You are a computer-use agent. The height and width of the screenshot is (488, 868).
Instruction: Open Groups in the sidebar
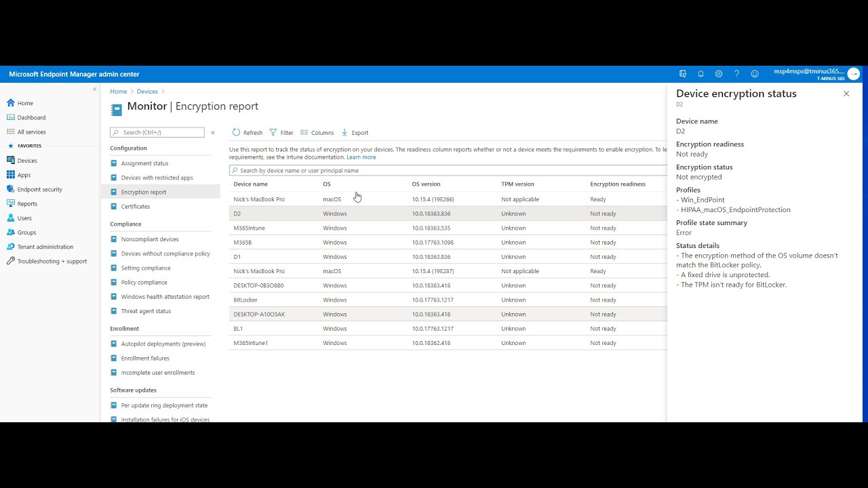pyautogui.click(x=26, y=232)
